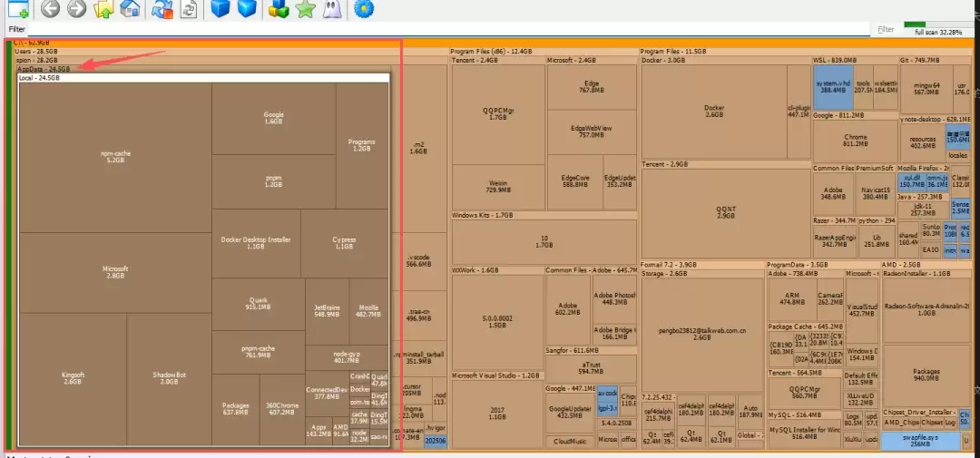
Task: Stop the master scan (arrows with red square)
Action: coord(162,8)
